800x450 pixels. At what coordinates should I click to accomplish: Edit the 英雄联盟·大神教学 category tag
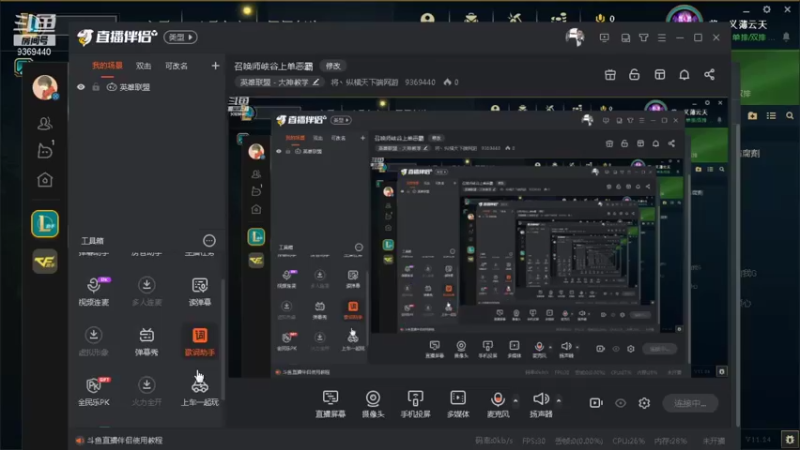[280, 82]
